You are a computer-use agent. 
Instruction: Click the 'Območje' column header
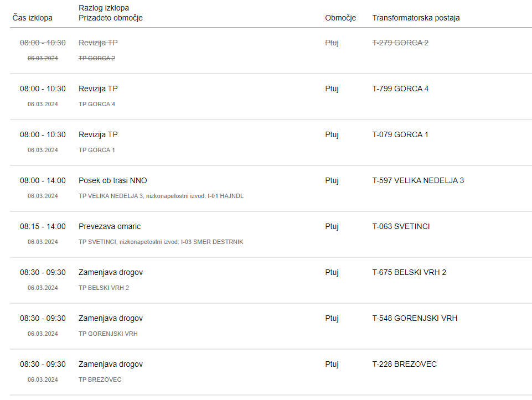pyautogui.click(x=340, y=18)
